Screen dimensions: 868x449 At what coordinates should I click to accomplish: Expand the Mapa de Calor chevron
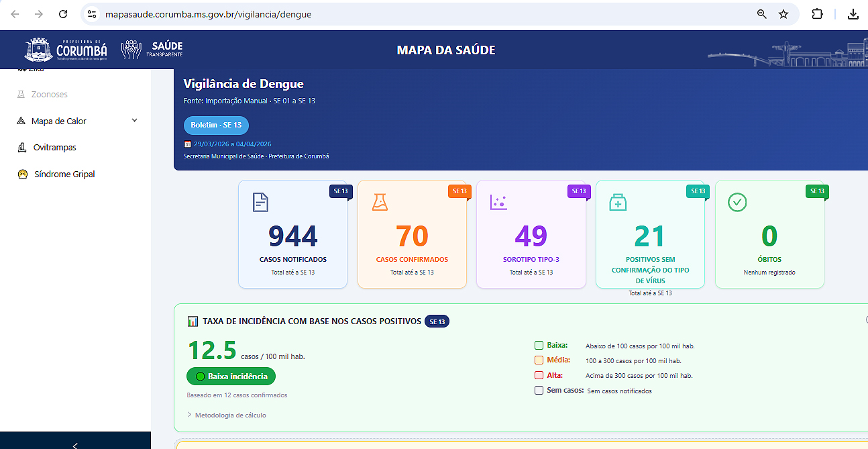click(134, 121)
